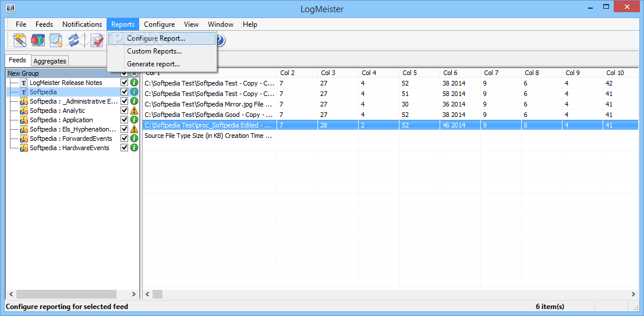Sort by the Col 5 column header
This screenshot has height=316, width=644.
tap(419, 73)
